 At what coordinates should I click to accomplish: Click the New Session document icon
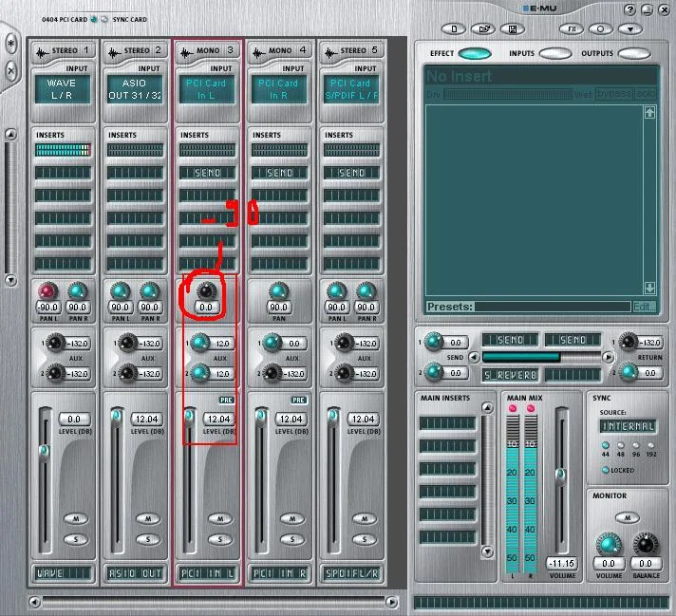pyautogui.click(x=456, y=28)
